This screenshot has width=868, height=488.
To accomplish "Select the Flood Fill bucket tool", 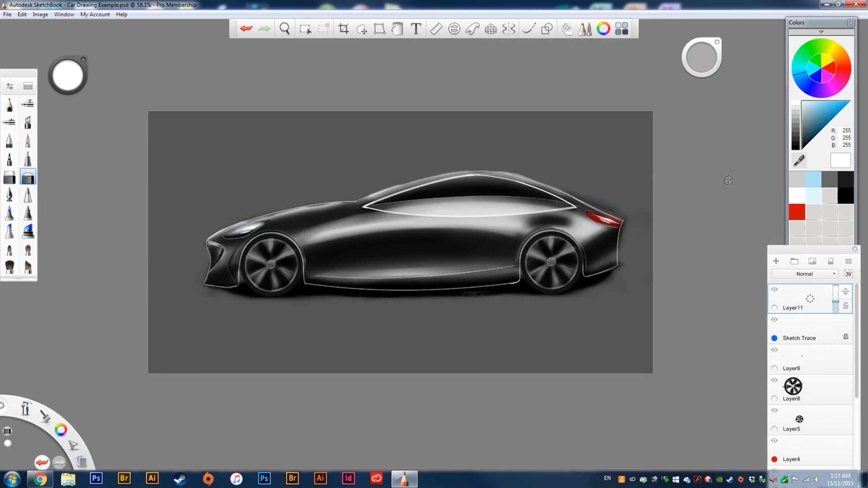I will point(397,29).
